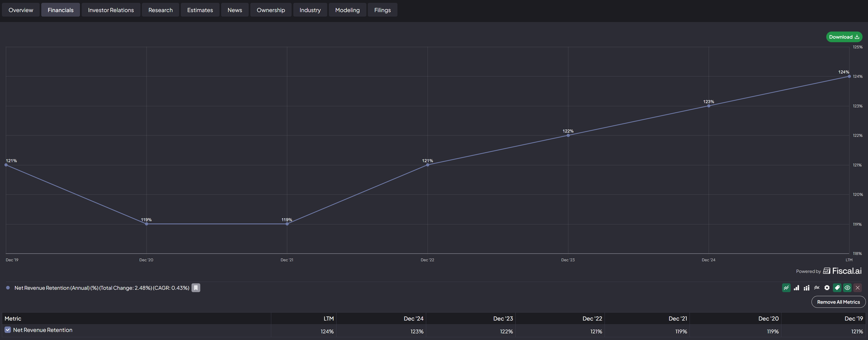Remove metric with the X icon
Screen dimensions: 868x340
(x=858, y=288)
